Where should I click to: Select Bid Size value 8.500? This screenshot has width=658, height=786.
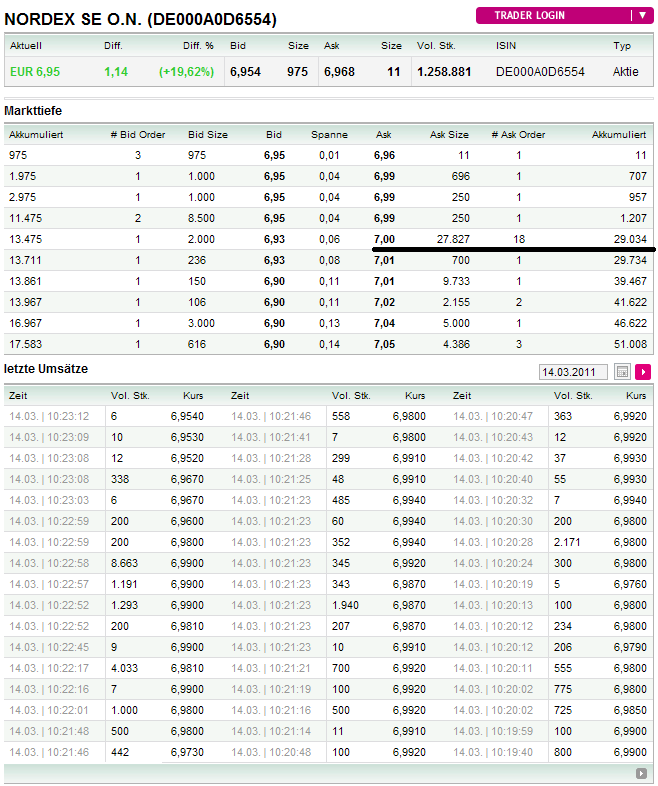(x=201, y=218)
